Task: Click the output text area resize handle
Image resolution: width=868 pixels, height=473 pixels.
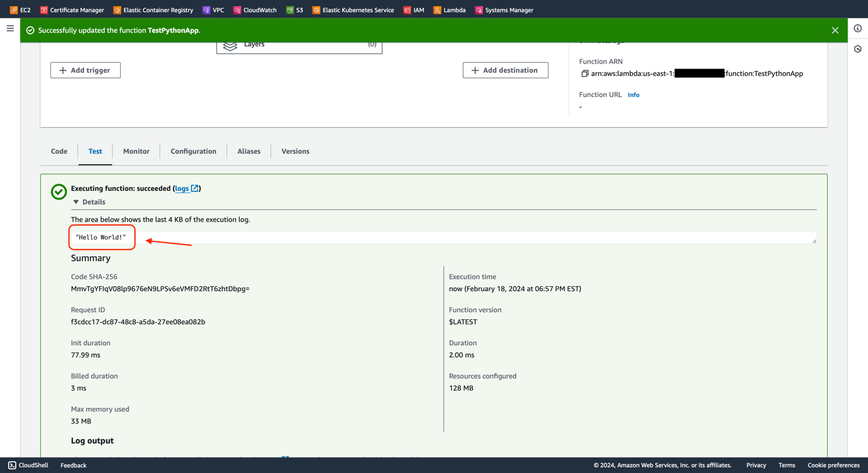Action: pos(814,241)
